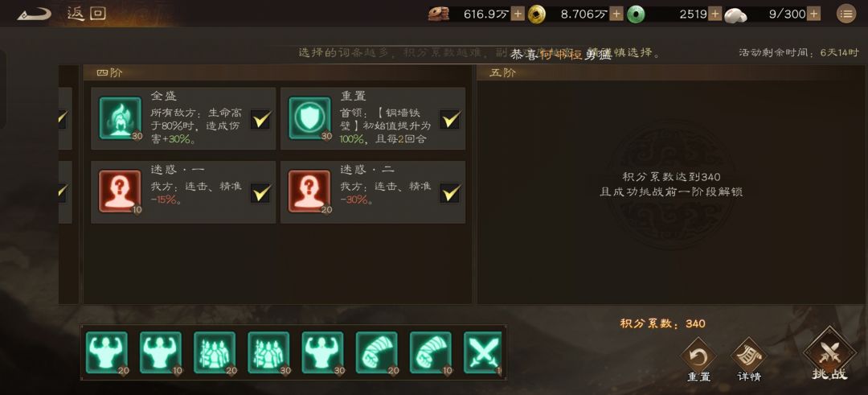The width and height of the screenshot is (868, 395).
Task: Select the bandaged arm icon labeled 20
Action: coord(376,352)
